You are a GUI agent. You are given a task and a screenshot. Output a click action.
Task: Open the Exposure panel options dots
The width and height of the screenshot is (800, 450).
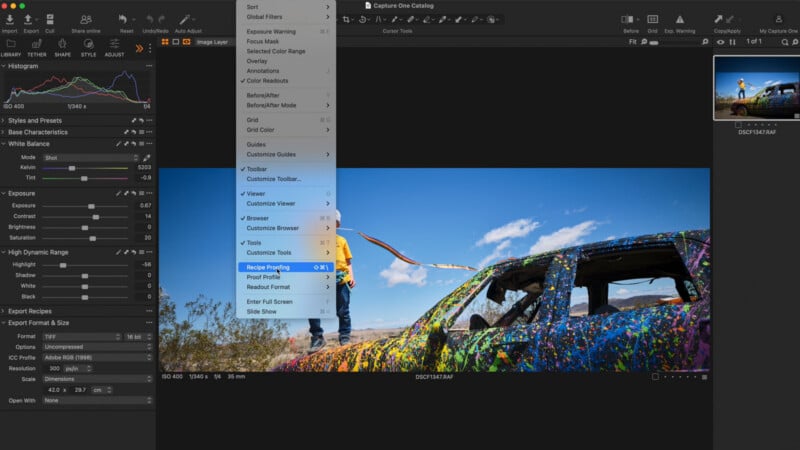pyautogui.click(x=149, y=193)
